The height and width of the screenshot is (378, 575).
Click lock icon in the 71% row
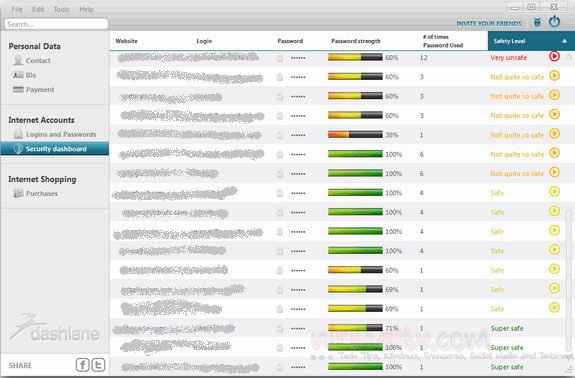(280, 328)
